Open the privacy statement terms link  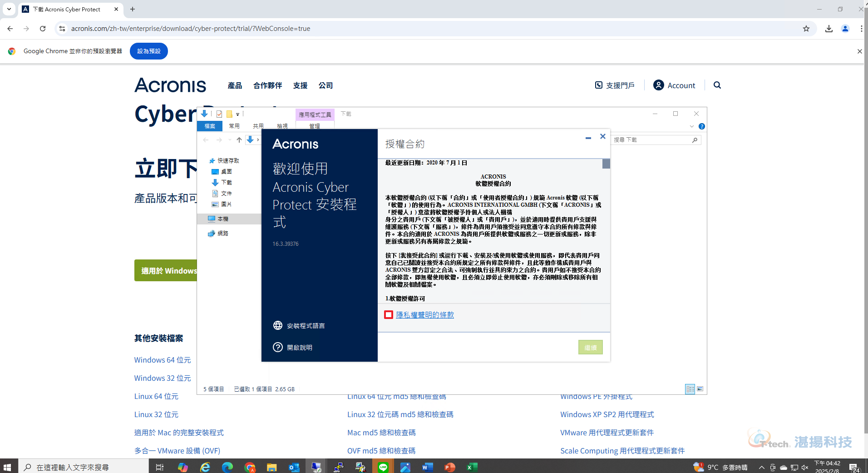(425, 315)
